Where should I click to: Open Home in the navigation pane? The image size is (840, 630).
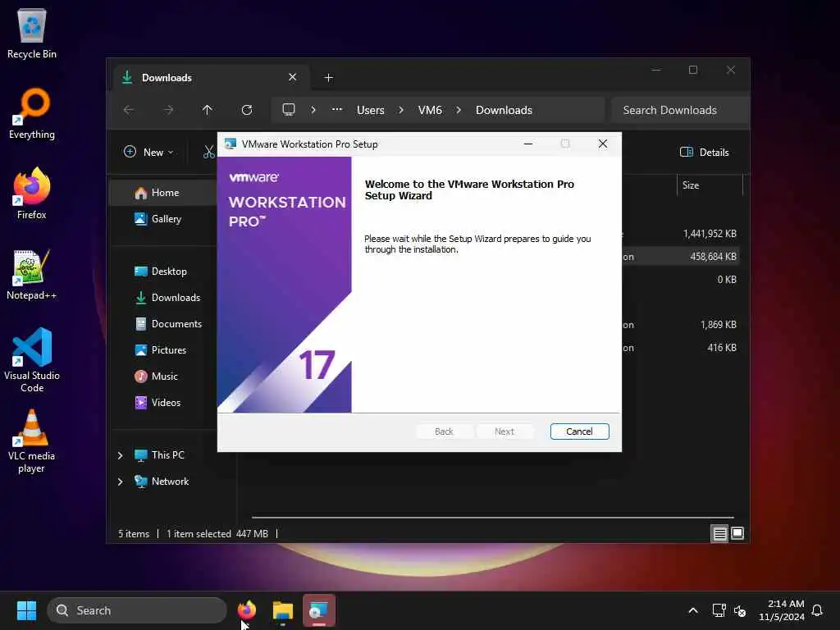(x=164, y=192)
